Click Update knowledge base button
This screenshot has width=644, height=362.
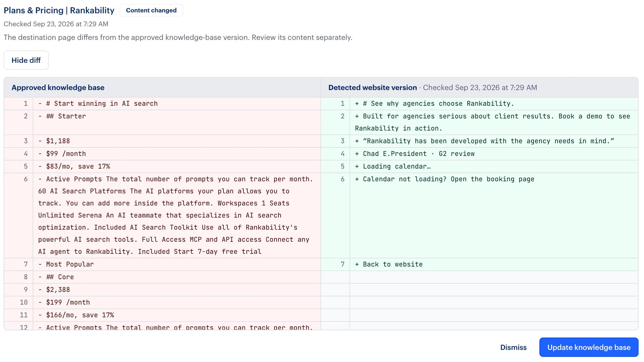pyautogui.click(x=589, y=347)
